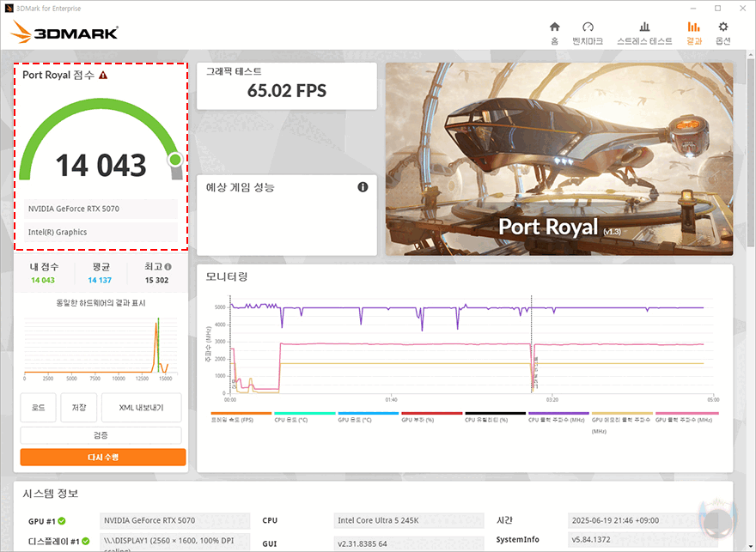Viewport: 756px width, 552px height.
Task: Click the Intel Core Ultra 5 245K CPU field
Action: click(x=409, y=521)
